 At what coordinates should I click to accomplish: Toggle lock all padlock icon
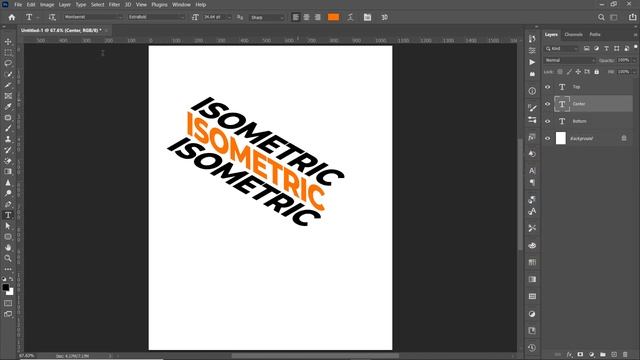pos(596,72)
